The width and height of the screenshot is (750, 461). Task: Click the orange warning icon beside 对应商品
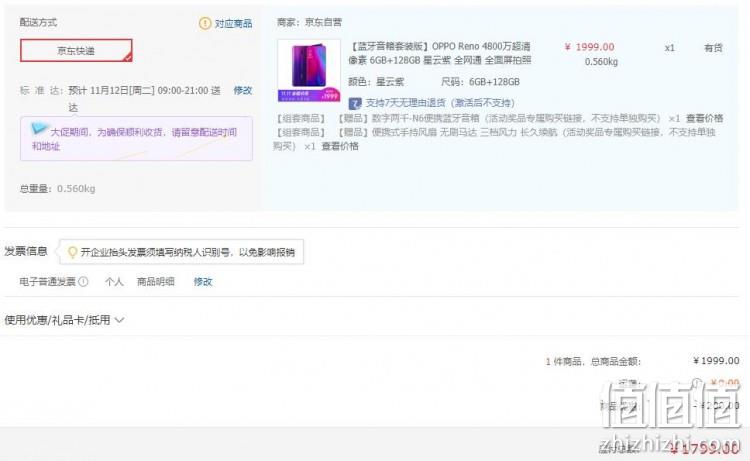pyautogui.click(x=205, y=23)
